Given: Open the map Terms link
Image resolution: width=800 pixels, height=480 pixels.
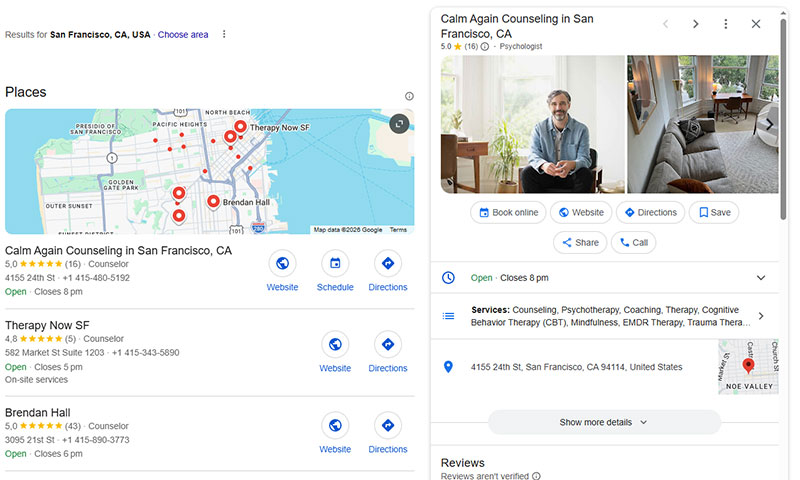Looking at the screenshot, I should point(398,230).
